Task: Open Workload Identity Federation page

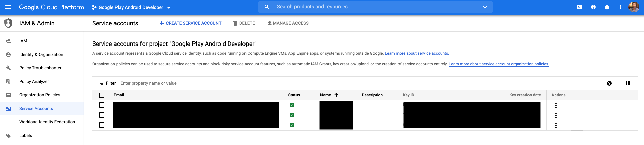Action: click(x=47, y=122)
